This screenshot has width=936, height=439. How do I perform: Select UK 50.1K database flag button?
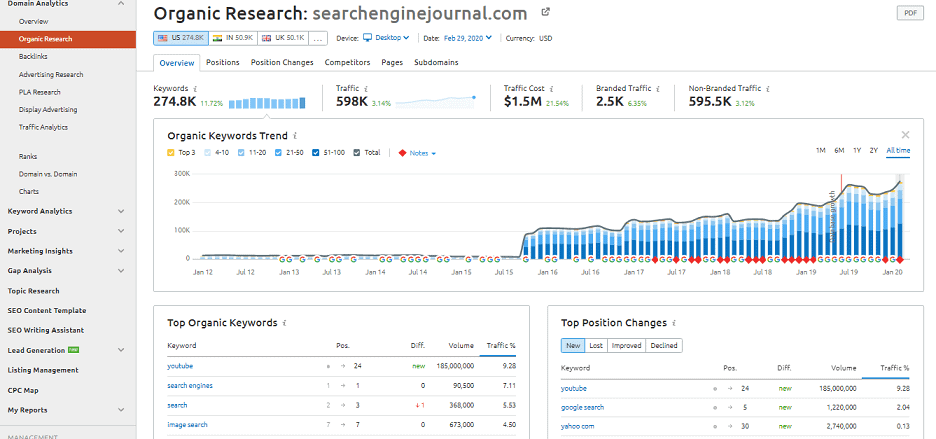284,38
